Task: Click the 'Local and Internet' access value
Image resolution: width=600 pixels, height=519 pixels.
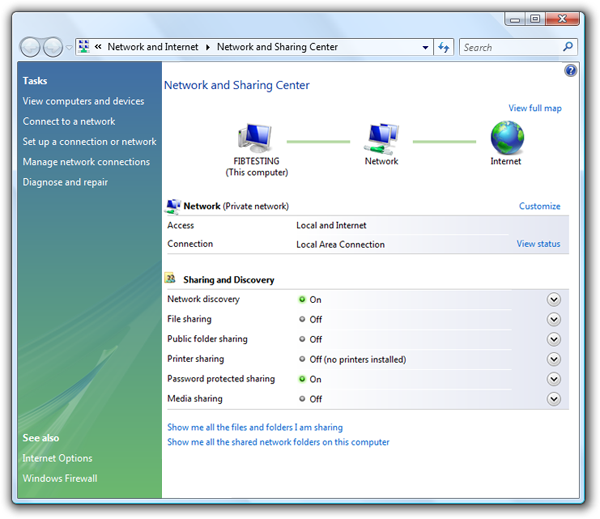Action: 331,225
